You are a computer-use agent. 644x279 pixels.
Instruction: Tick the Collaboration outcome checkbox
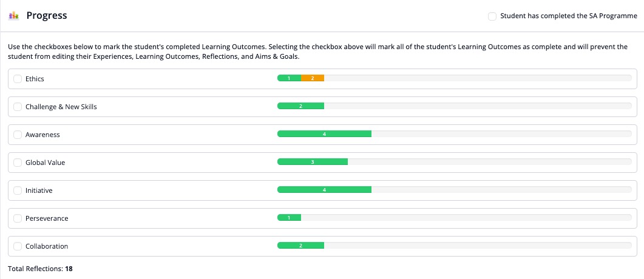pos(18,246)
